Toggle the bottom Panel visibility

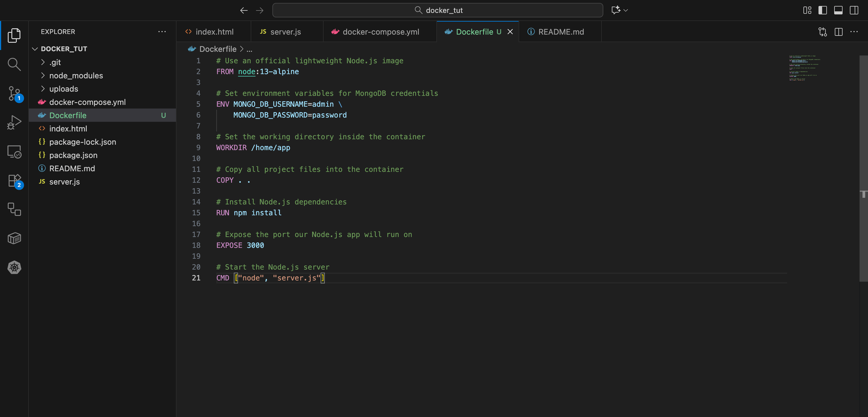tap(838, 10)
